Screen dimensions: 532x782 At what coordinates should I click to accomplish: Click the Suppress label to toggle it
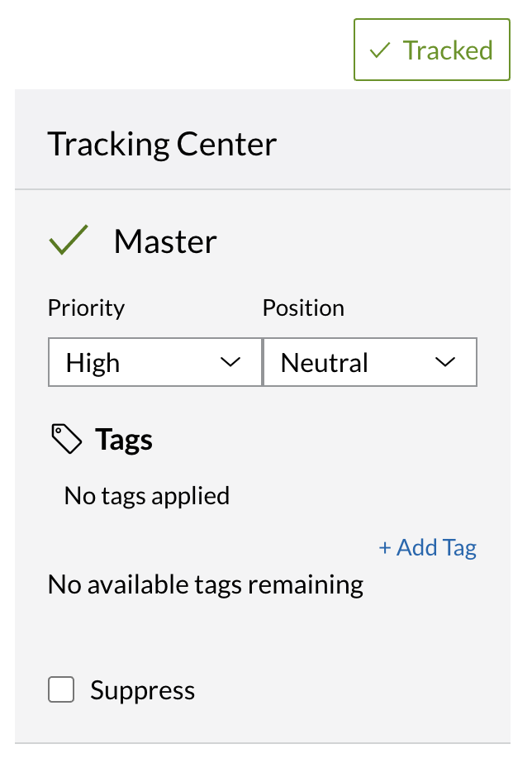click(142, 689)
